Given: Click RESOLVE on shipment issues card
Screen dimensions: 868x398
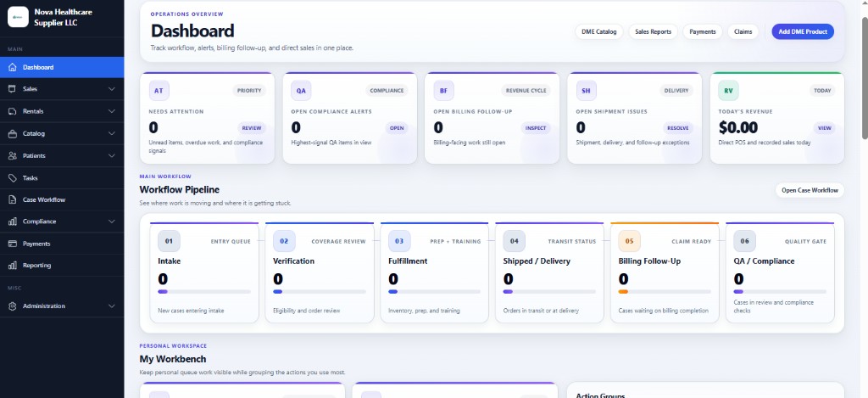Looking at the screenshot, I should [x=677, y=128].
